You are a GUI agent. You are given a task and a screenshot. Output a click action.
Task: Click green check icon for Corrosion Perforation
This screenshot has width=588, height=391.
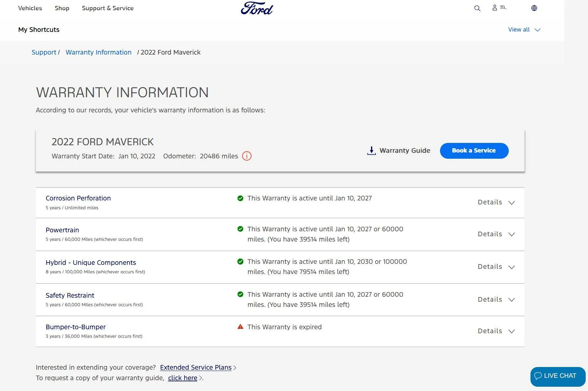(240, 198)
